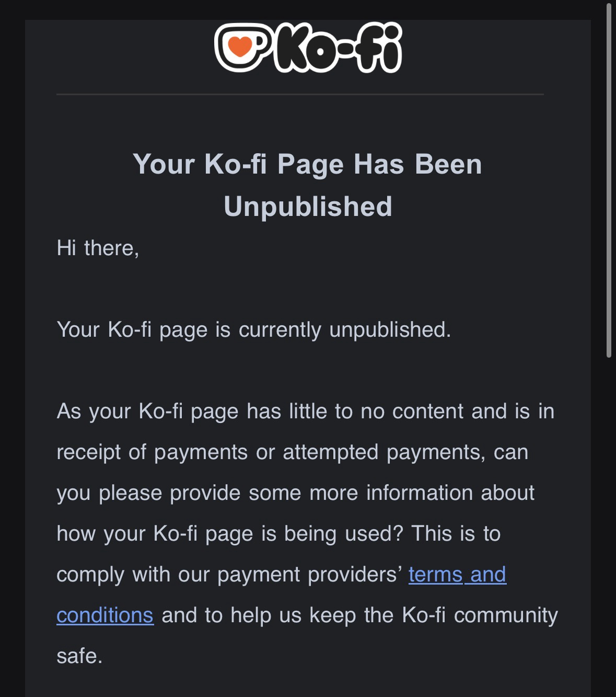Image resolution: width=616 pixels, height=697 pixels.
Task: Click the "Your Ko-fi Page Has Been" heading line
Action: pyautogui.click(x=307, y=164)
